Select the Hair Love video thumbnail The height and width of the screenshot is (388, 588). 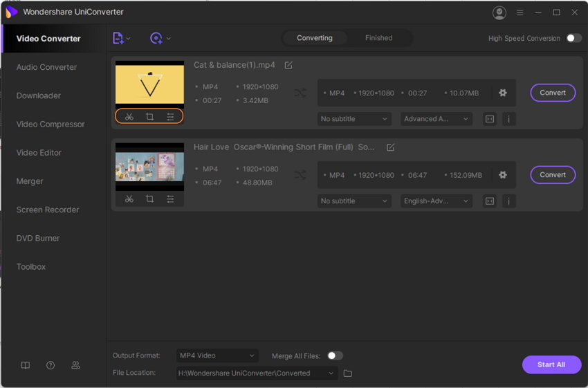click(149, 167)
